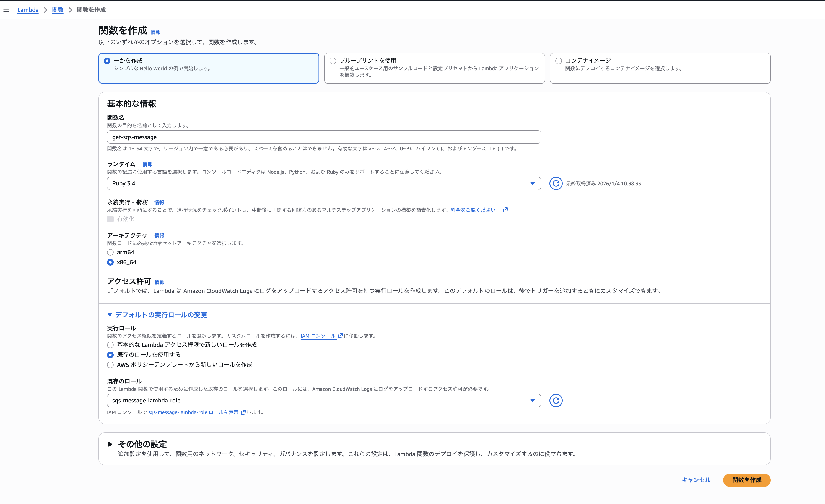This screenshot has width=825, height=504.
Task: Click the 関数を作成 button
Action: [x=746, y=480]
